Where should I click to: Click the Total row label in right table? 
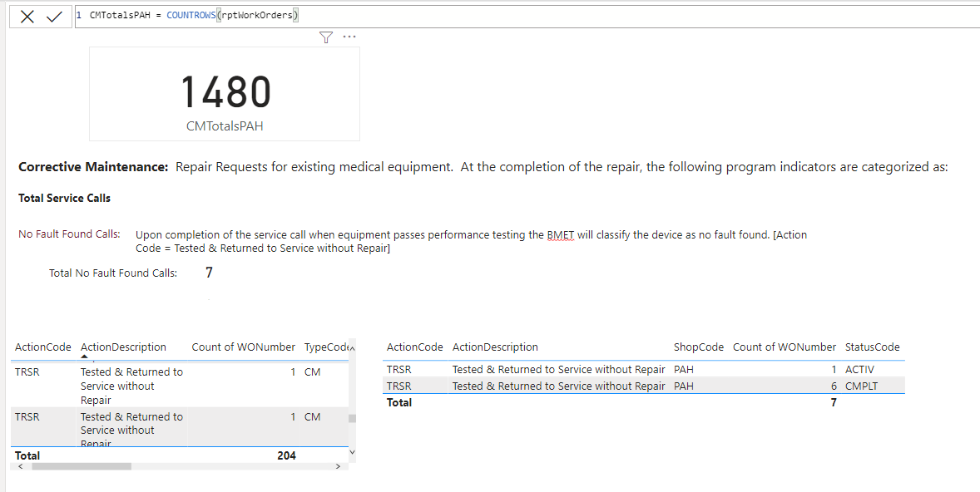(399, 403)
